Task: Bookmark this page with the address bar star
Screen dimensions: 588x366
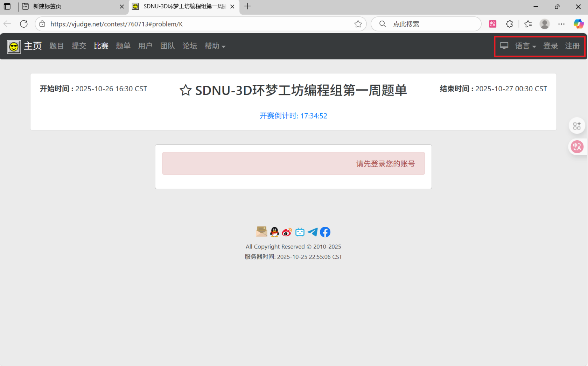Action: pos(358,24)
